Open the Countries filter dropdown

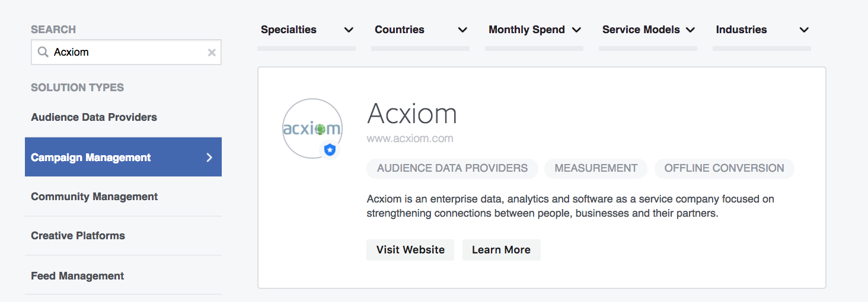(462, 30)
